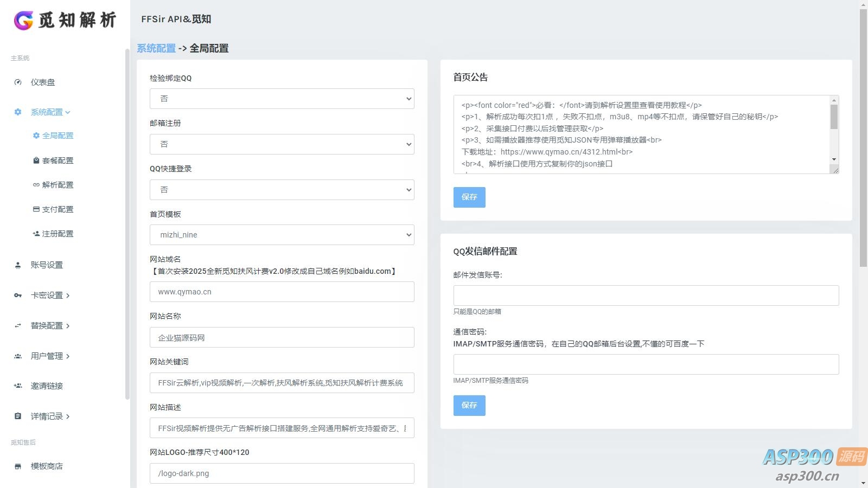Select the 账号设置 person icon
This screenshot has width=868, height=488.
click(17, 265)
